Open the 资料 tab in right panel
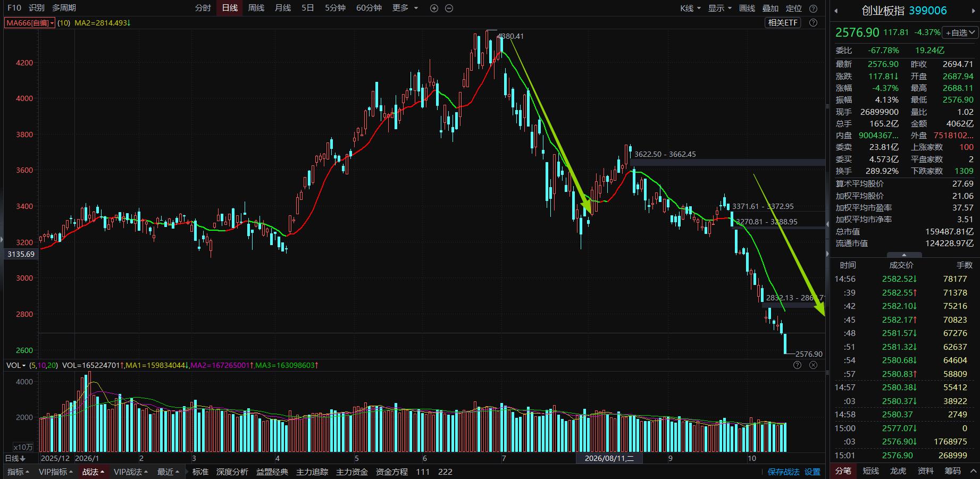980x479 pixels. [926, 470]
